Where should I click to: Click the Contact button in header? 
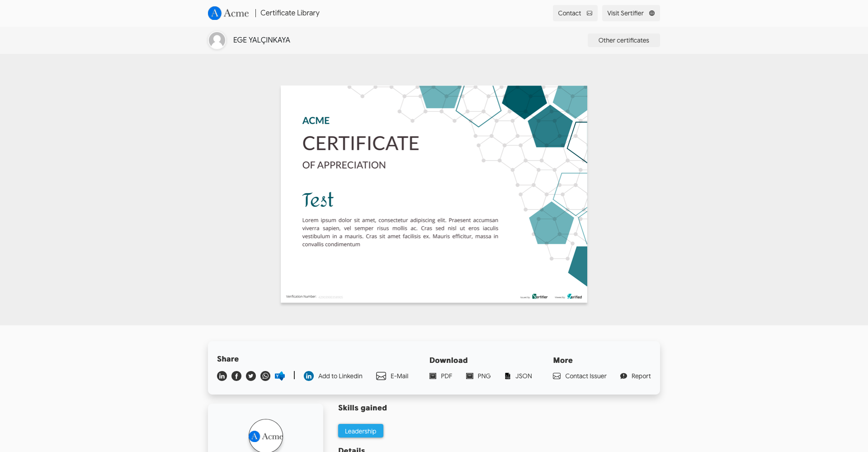575,13
